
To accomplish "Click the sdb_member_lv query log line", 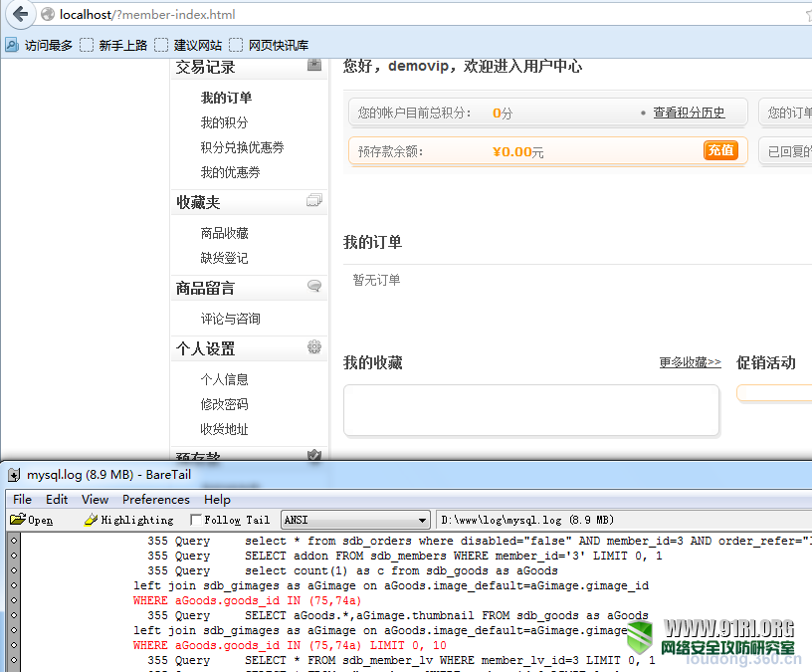I will tap(401, 661).
